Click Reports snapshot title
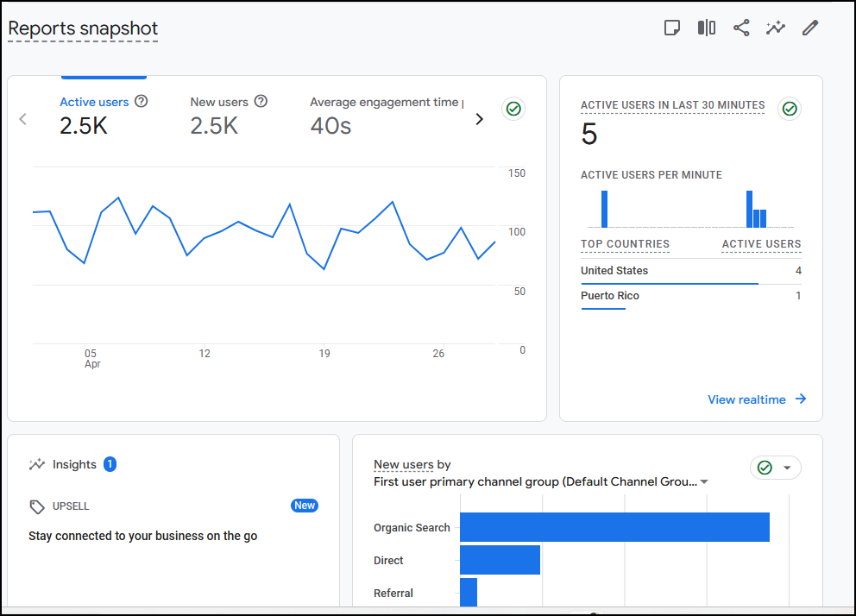Image resolution: width=856 pixels, height=616 pixels. pyautogui.click(x=83, y=28)
